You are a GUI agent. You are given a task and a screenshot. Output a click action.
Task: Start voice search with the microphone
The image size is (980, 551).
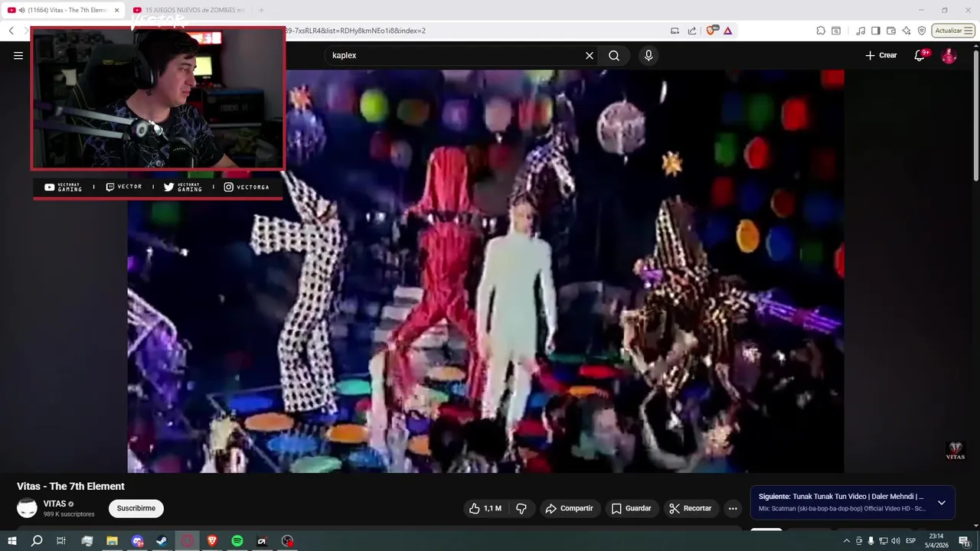[x=648, y=55]
